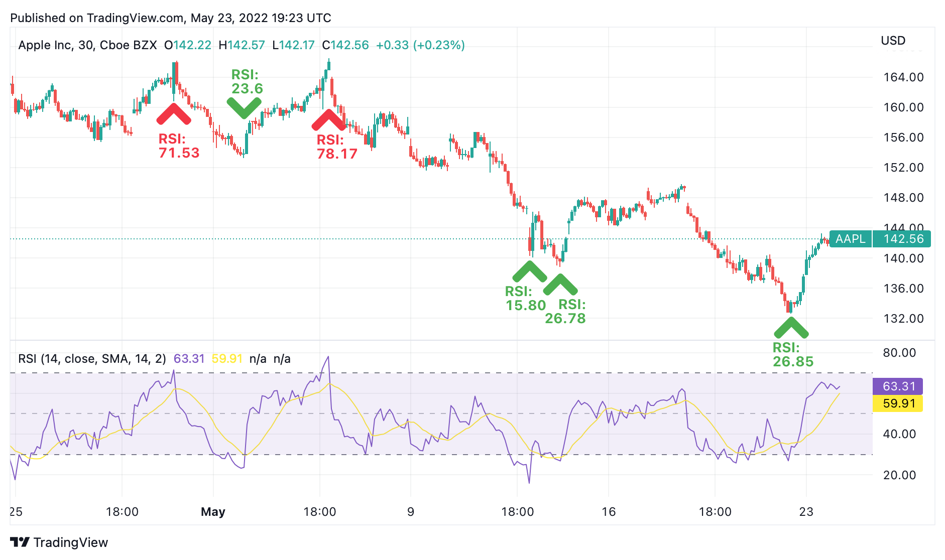Click the purple 63.31 RSI value badge
Image resolution: width=945 pixels, height=560 pixels.
coord(898,386)
